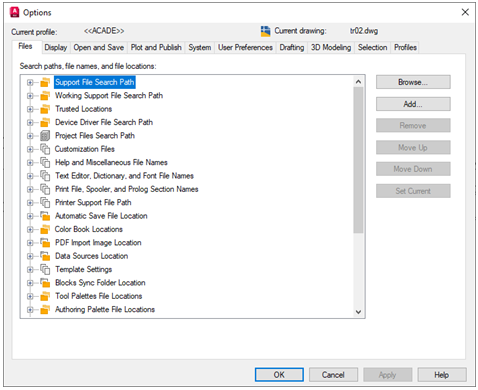The width and height of the screenshot is (478, 390).
Task: Click the Help and Miscellaneous File Names icon
Action: tap(45, 162)
